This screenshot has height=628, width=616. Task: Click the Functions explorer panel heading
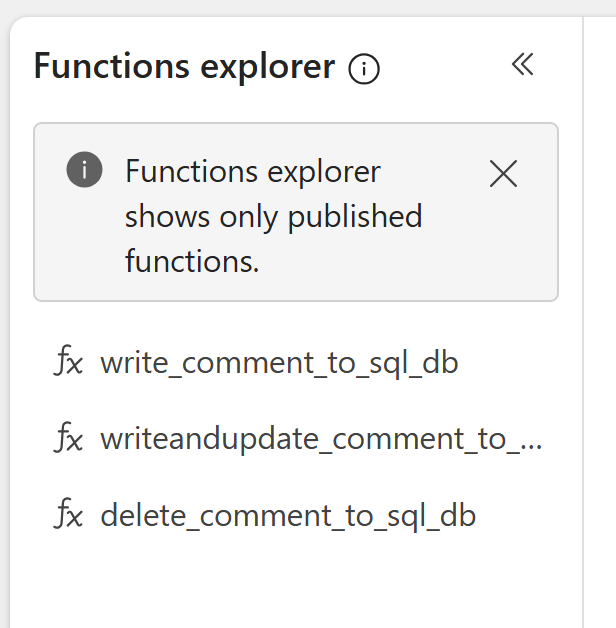pyautogui.click(x=184, y=67)
